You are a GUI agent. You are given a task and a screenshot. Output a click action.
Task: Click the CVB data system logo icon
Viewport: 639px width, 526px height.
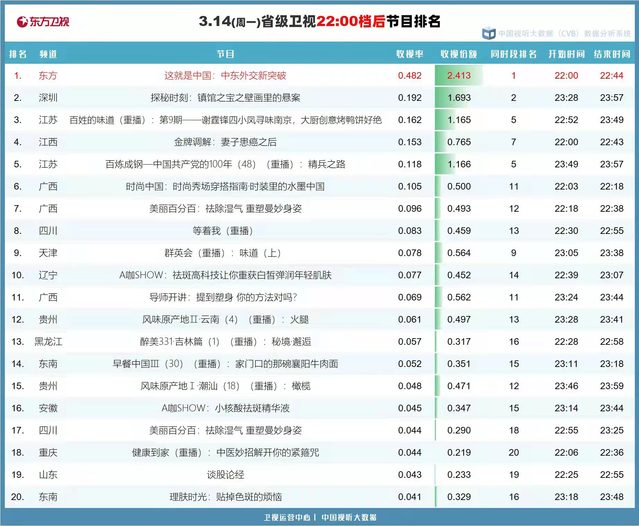pyautogui.click(x=489, y=33)
